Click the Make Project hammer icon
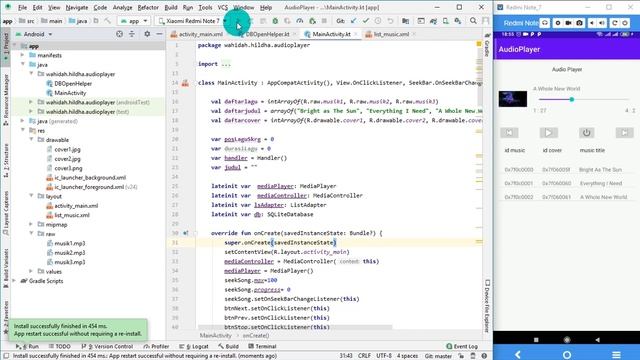640x360 pixels. pos(107,21)
